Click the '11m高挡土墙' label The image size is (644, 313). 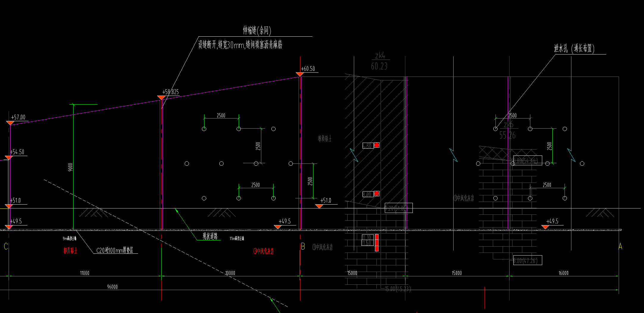point(237,238)
